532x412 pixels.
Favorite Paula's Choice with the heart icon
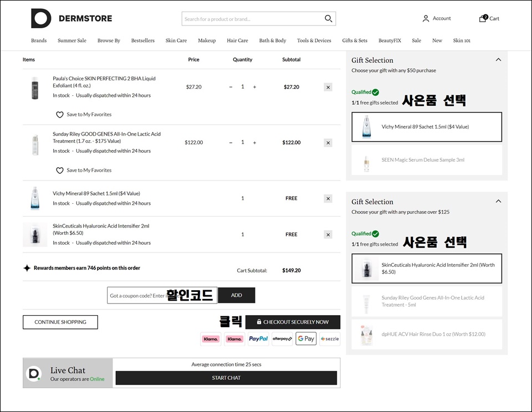tap(60, 115)
